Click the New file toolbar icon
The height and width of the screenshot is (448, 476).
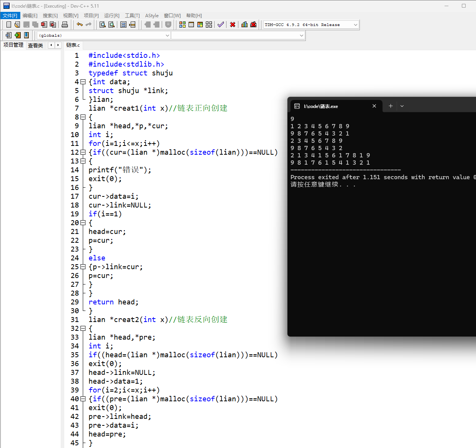8,25
